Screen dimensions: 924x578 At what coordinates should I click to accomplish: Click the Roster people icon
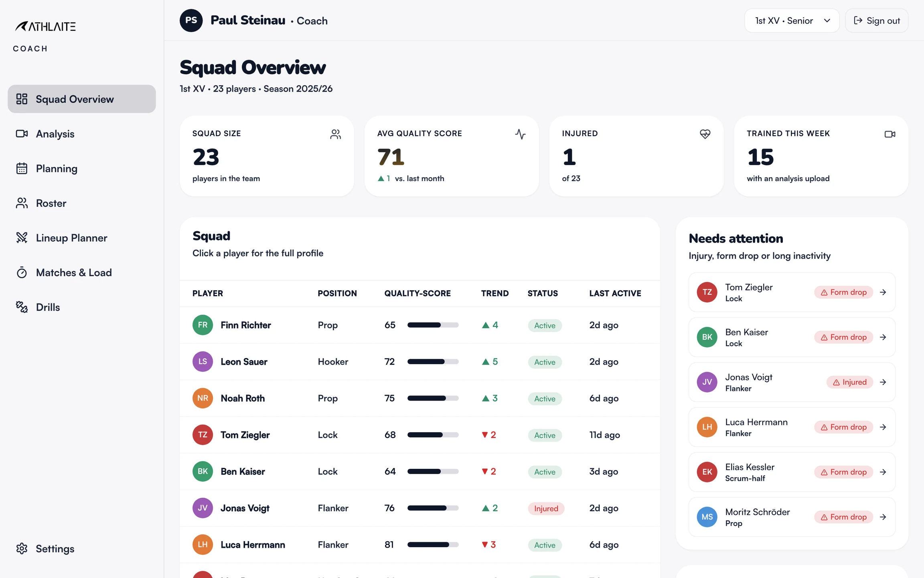tap(22, 203)
